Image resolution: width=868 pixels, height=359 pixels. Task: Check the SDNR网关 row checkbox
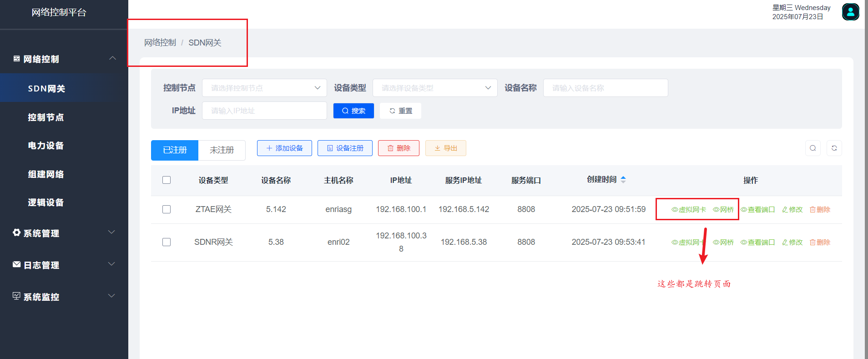pyautogui.click(x=167, y=242)
